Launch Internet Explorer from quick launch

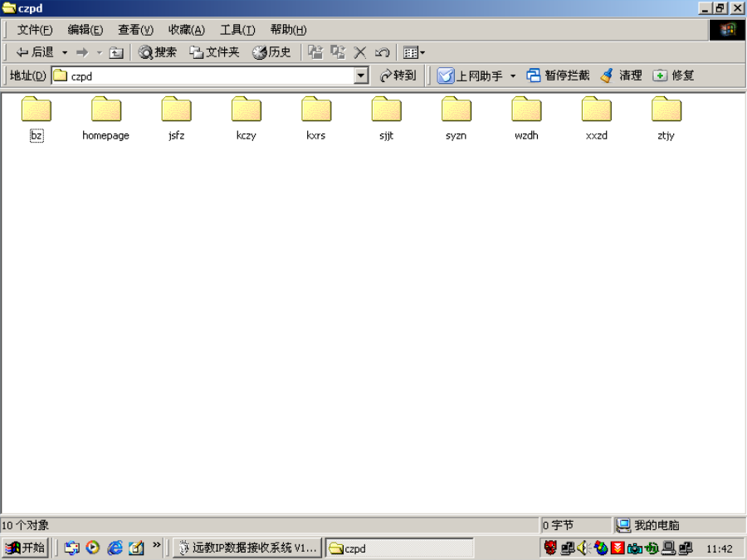[115, 548]
